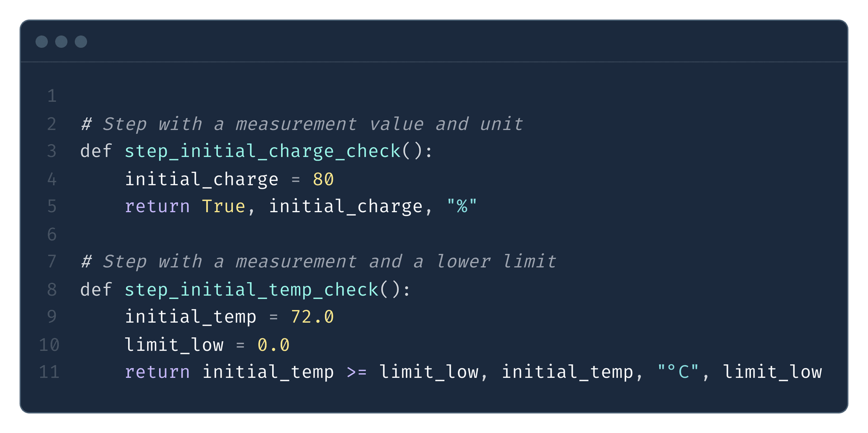Click the >= operator on line 11

pos(357,372)
